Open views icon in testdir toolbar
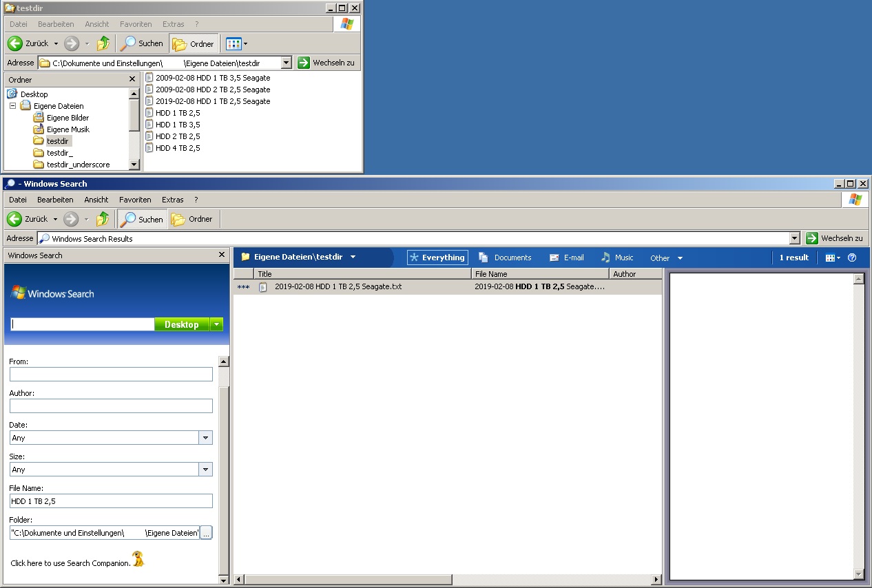 [x=236, y=43]
